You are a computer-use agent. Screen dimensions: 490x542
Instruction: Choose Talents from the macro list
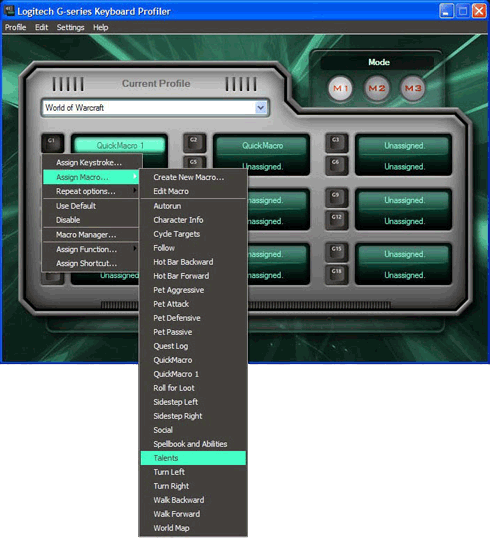click(x=193, y=458)
